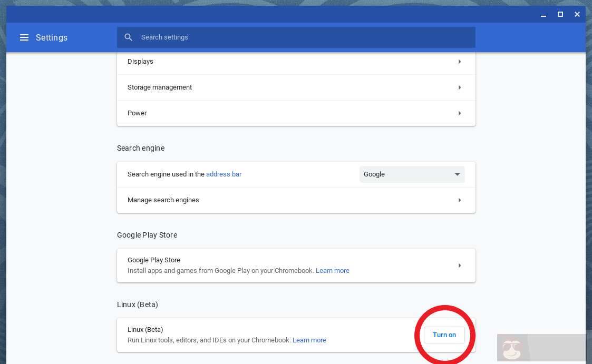Select the Displays row label
The height and width of the screenshot is (364, 592).
point(140,62)
